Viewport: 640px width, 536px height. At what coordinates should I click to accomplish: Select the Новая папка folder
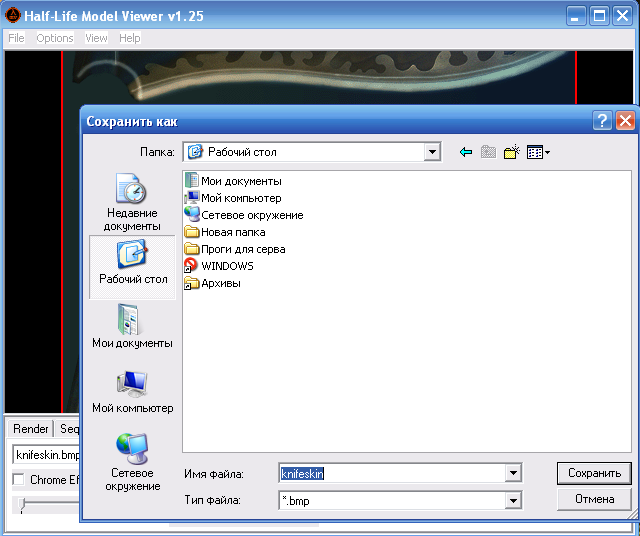pos(232,232)
